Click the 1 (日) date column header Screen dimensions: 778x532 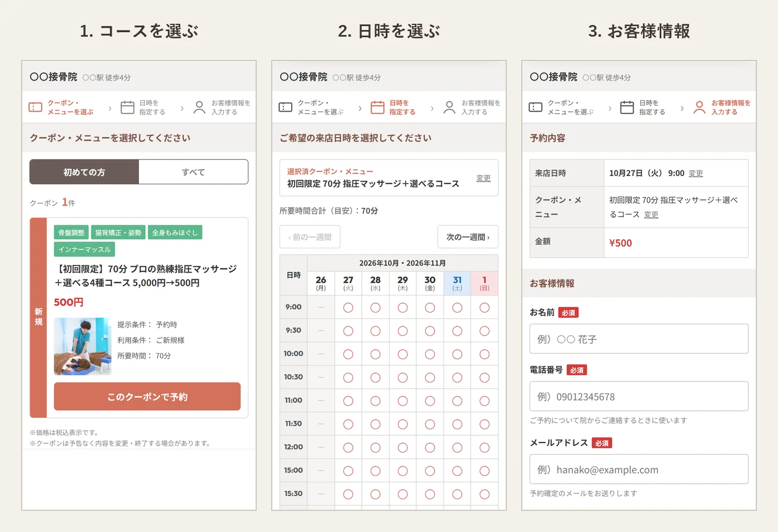pyautogui.click(x=485, y=283)
